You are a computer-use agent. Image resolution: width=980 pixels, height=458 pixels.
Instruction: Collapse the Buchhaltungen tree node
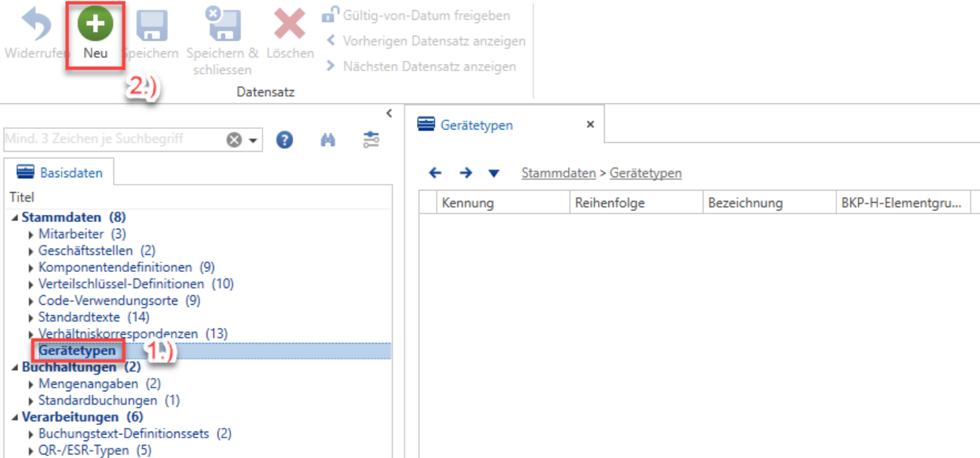(x=15, y=367)
